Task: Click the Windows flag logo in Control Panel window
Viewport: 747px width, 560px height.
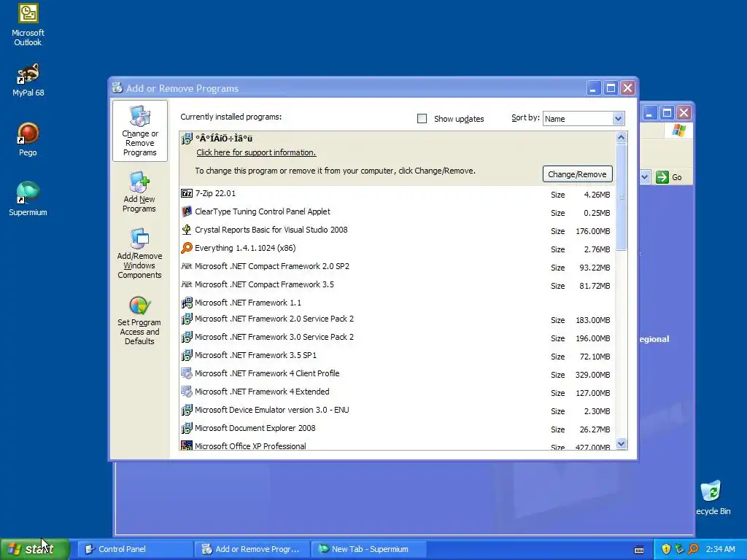Action: click(679, 131)
